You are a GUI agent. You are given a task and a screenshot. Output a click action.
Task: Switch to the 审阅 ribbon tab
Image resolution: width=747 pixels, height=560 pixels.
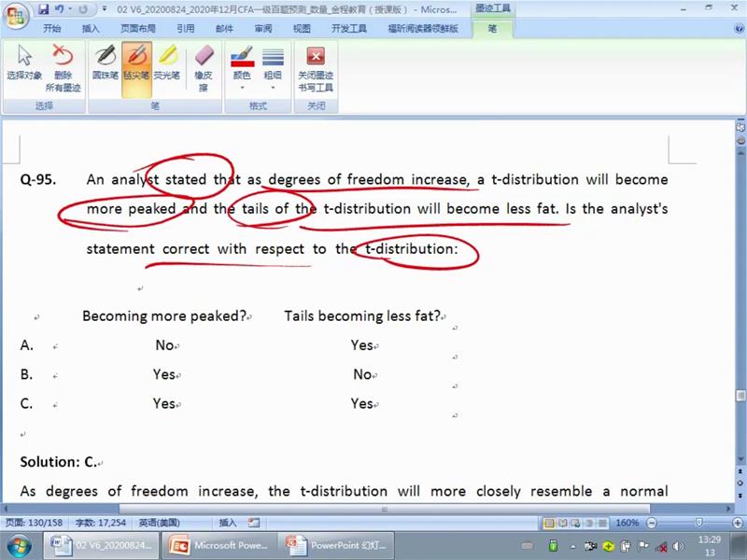(x=263, y=29)
